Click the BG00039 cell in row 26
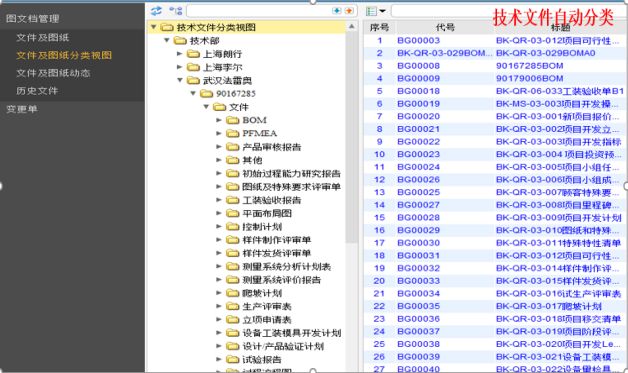The image size is (628, 373). tap(419, 357)
